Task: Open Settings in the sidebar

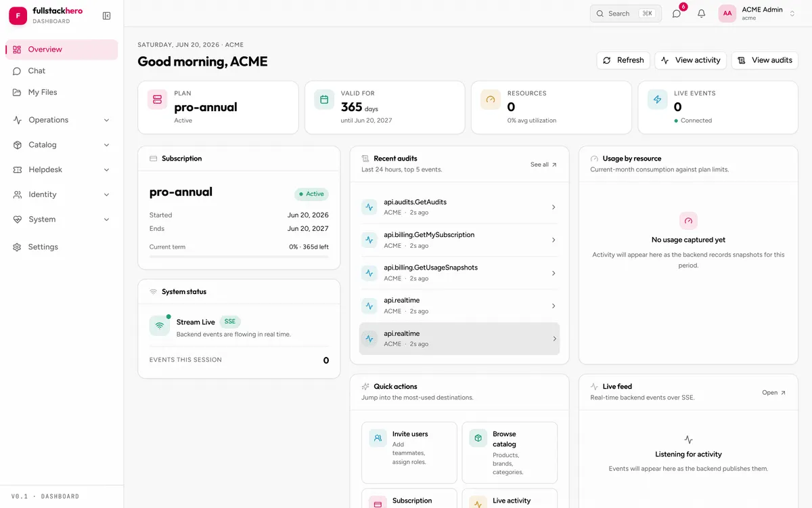Action: 62,247
